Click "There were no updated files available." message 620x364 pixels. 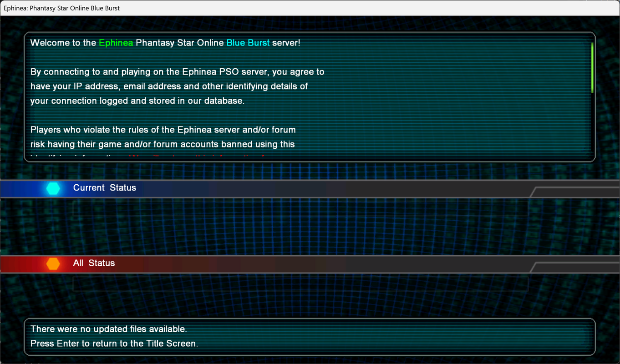(x=109, y=329)
